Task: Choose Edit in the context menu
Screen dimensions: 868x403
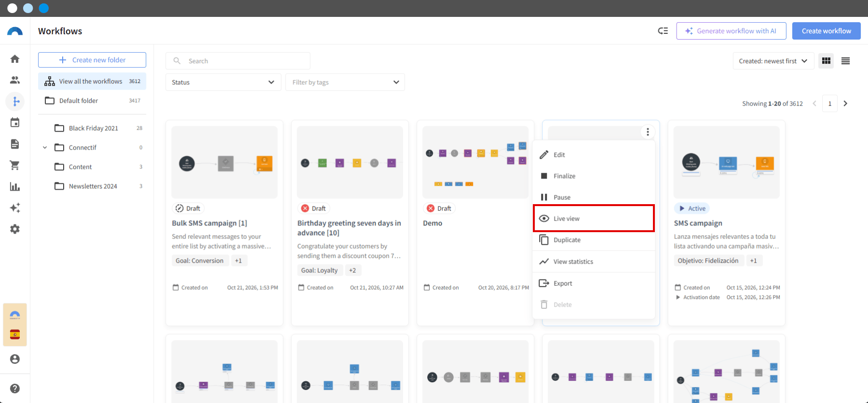Action: pos(594,155)
